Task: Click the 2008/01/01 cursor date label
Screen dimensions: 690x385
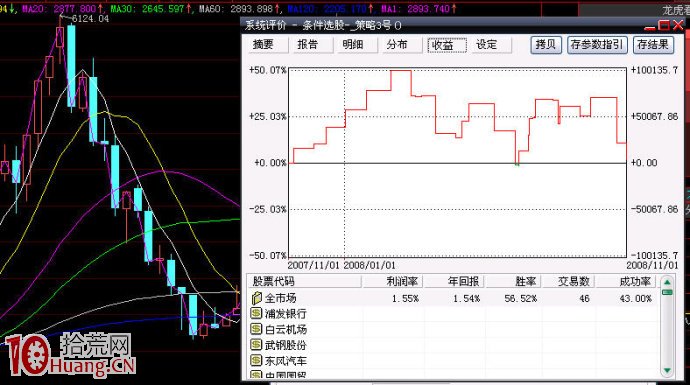Action: 370,265
